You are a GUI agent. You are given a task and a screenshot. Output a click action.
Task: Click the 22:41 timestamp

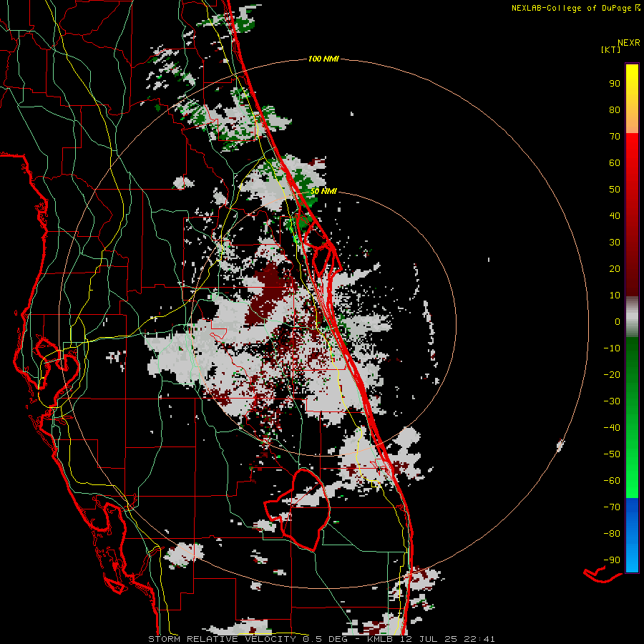click(479, 639)
